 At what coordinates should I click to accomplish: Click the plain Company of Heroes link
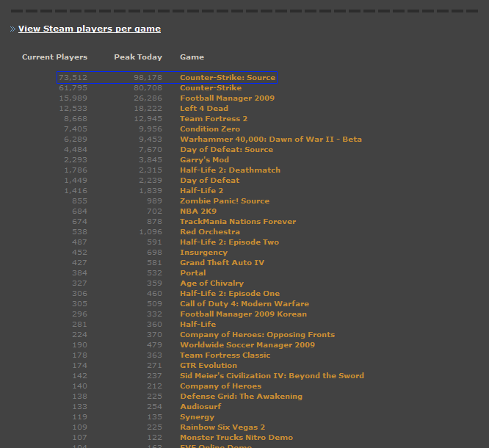click(221, 386)
